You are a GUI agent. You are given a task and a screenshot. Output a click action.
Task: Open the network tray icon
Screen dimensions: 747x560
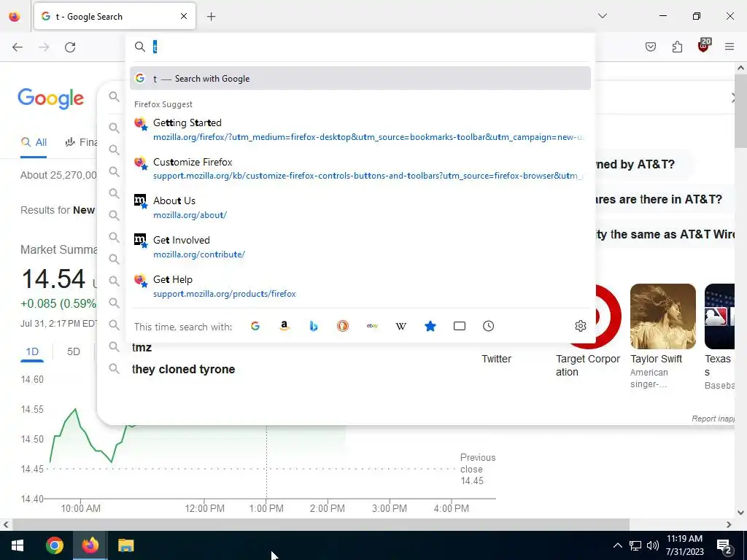(635, 545)
